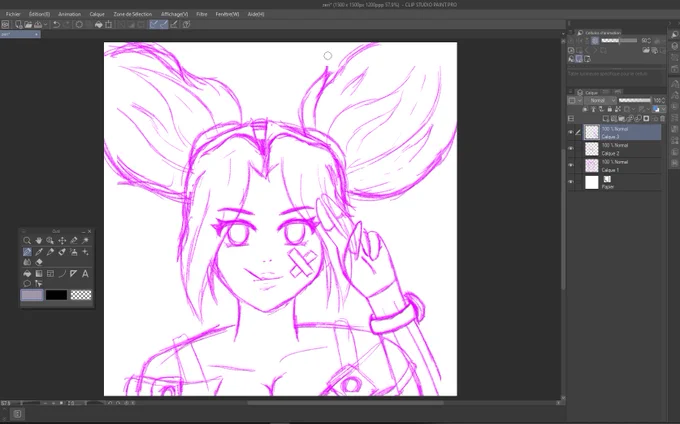Close the floating tool palette
680x424 pixels.
[x=89, y=232]
